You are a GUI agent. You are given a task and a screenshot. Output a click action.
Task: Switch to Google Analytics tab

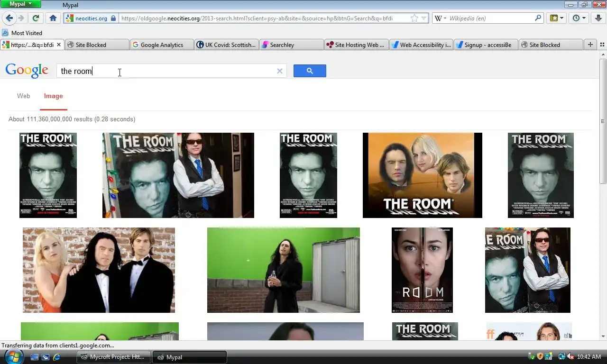coord(161,45)
